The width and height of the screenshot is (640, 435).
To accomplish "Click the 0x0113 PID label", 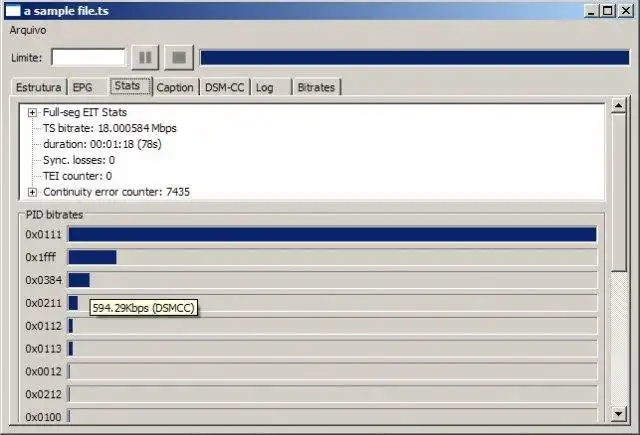I will click(44, 349).
